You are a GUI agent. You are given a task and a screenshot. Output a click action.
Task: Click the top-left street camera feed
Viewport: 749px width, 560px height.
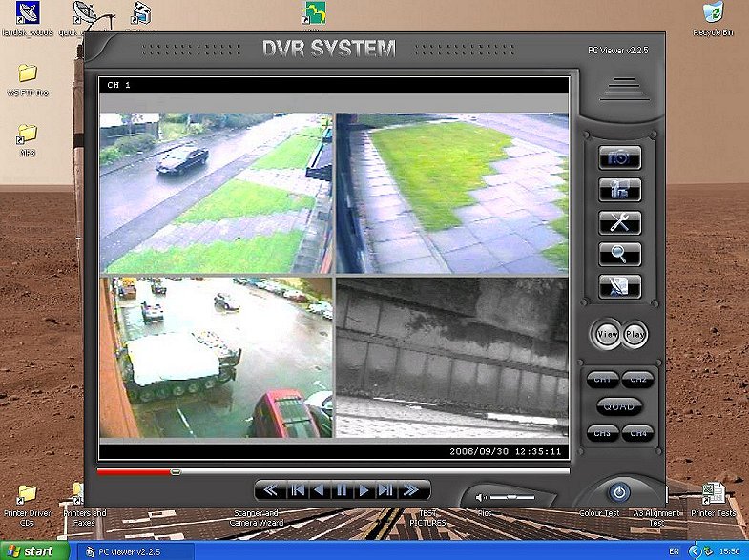coord(216,193)
